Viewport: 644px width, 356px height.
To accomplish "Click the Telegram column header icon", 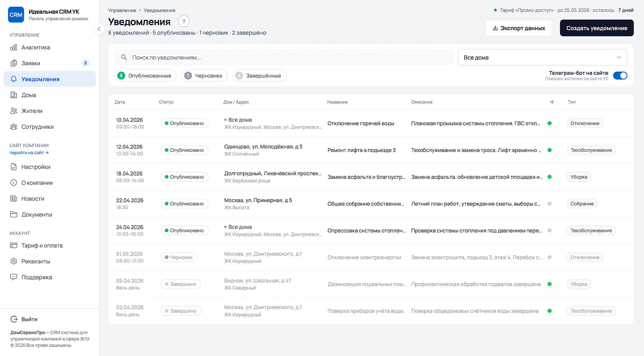I will point(551,102).
